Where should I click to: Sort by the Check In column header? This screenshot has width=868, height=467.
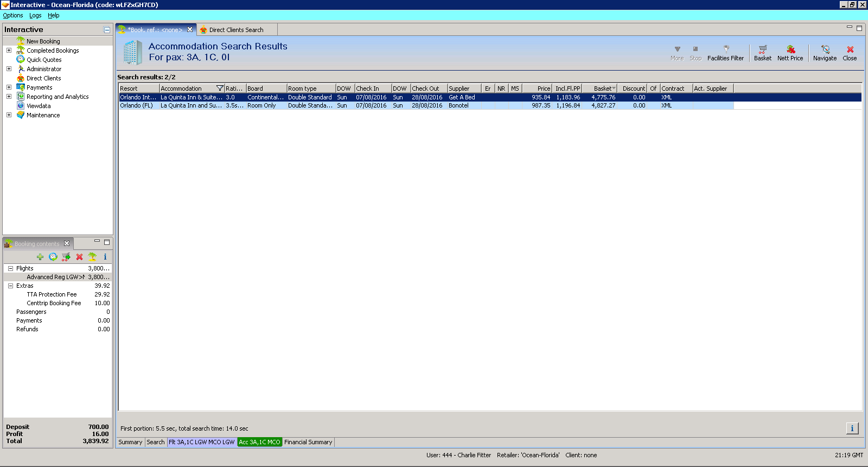point(373,88)
